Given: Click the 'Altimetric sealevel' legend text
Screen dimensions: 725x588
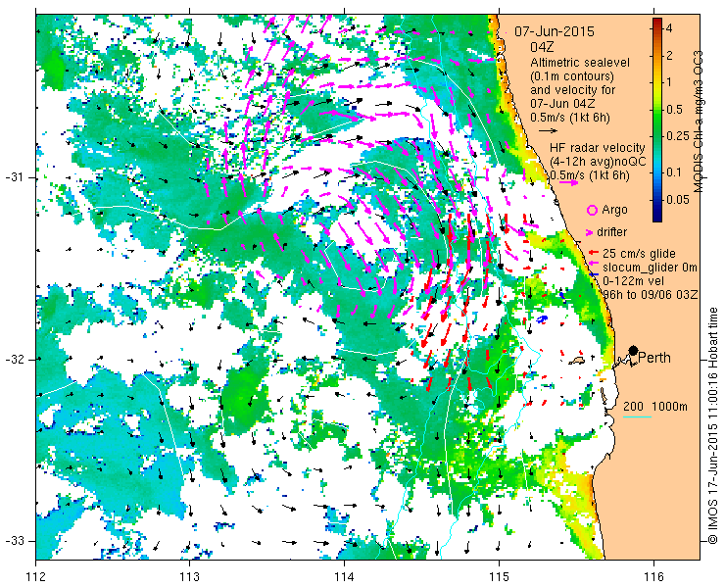Looking at the screenshot, I should (x=580, y=62).
